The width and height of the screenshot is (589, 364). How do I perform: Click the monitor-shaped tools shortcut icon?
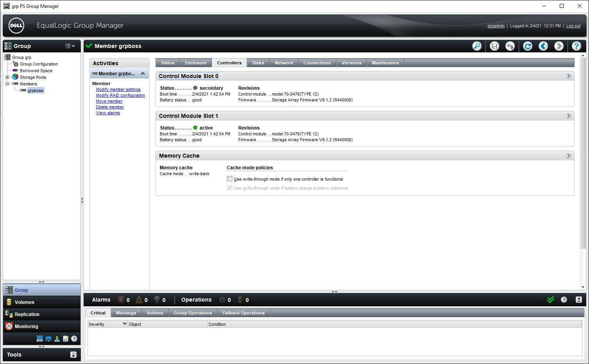pos(48,339)
